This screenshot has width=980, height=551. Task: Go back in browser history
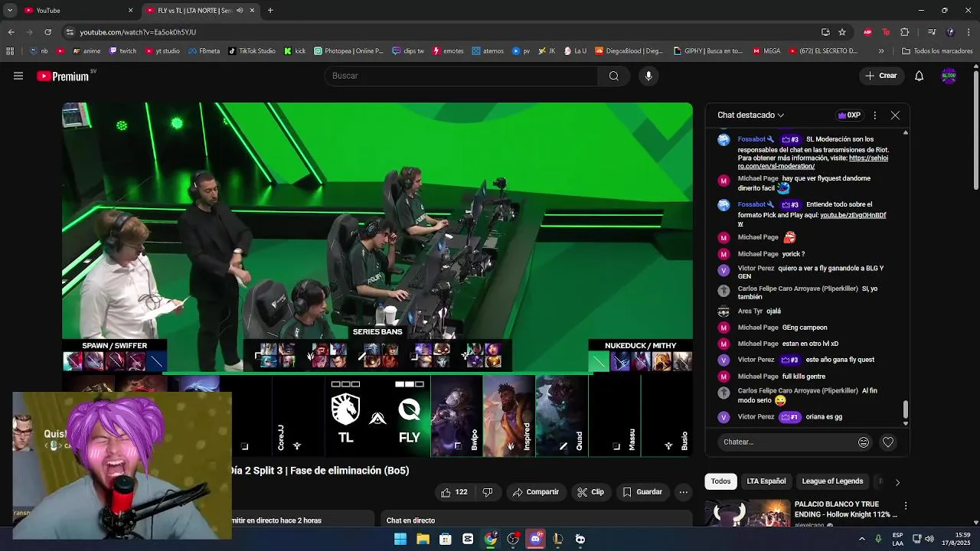pos(11,32)
